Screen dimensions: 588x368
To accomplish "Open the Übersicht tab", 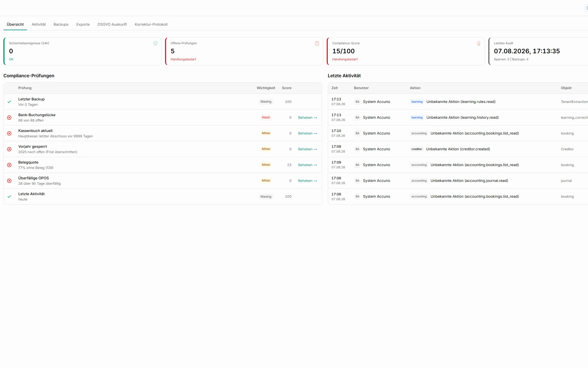I will click(15, 24).
